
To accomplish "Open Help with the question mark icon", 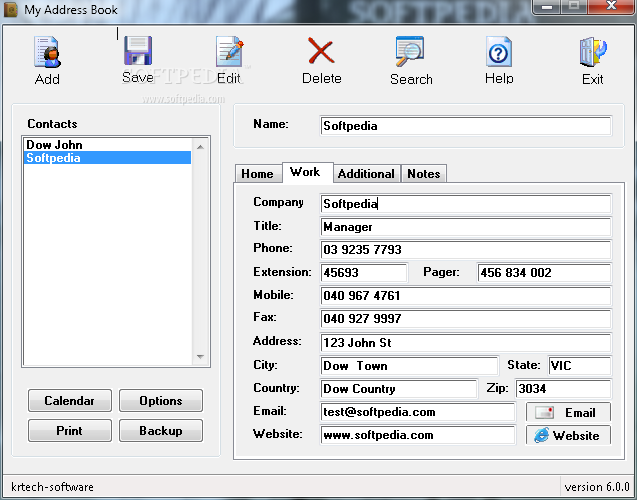I will (x=498, y=52).
